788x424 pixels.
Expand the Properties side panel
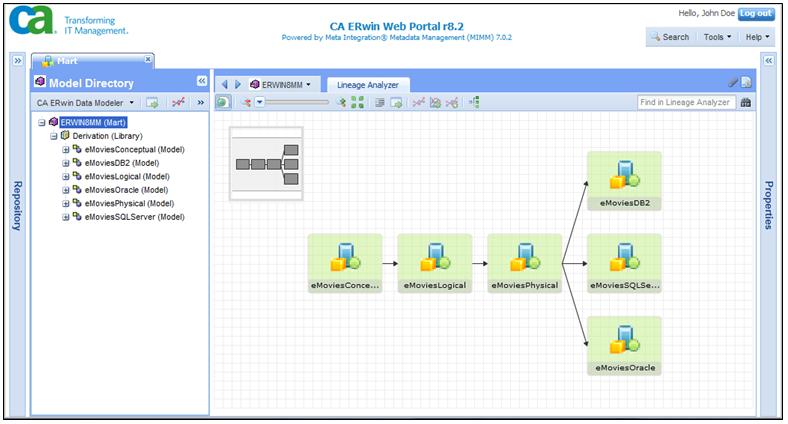pyautogui.click(x=769, y=61)
